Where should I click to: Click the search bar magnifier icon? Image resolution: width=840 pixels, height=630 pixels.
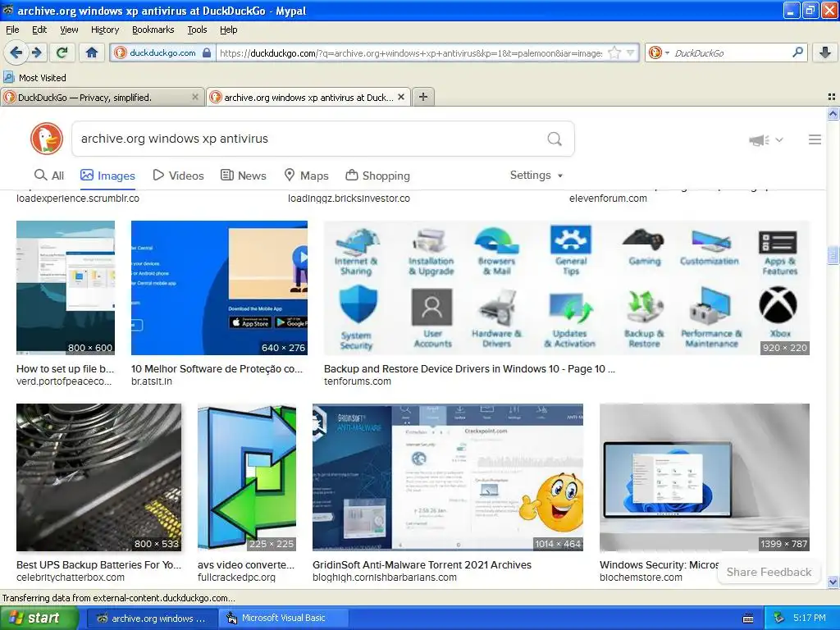797,52
